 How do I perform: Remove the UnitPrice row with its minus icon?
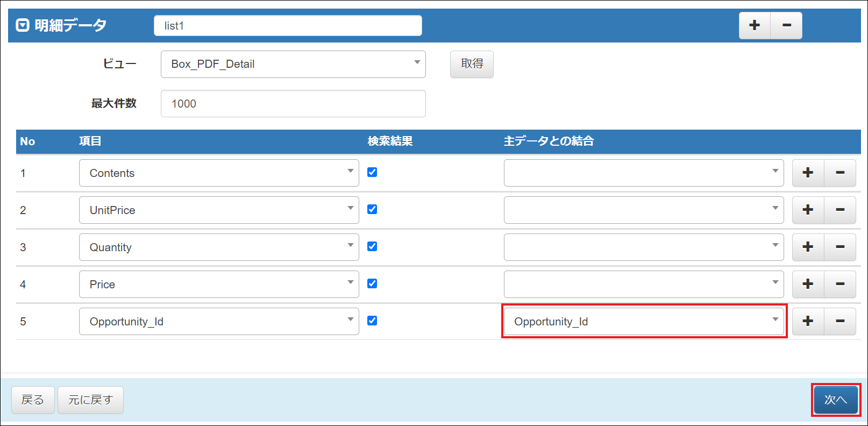click(x=839, y=210)
